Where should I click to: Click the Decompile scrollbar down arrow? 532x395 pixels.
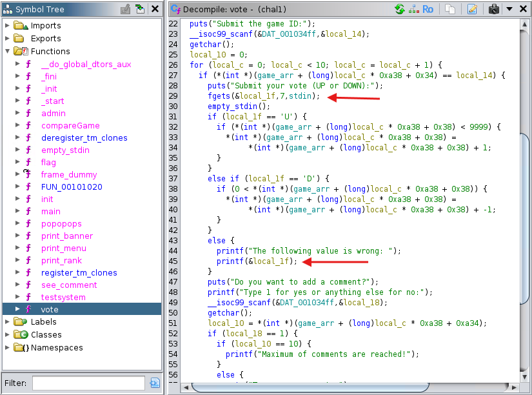click(x=524, y=377)
